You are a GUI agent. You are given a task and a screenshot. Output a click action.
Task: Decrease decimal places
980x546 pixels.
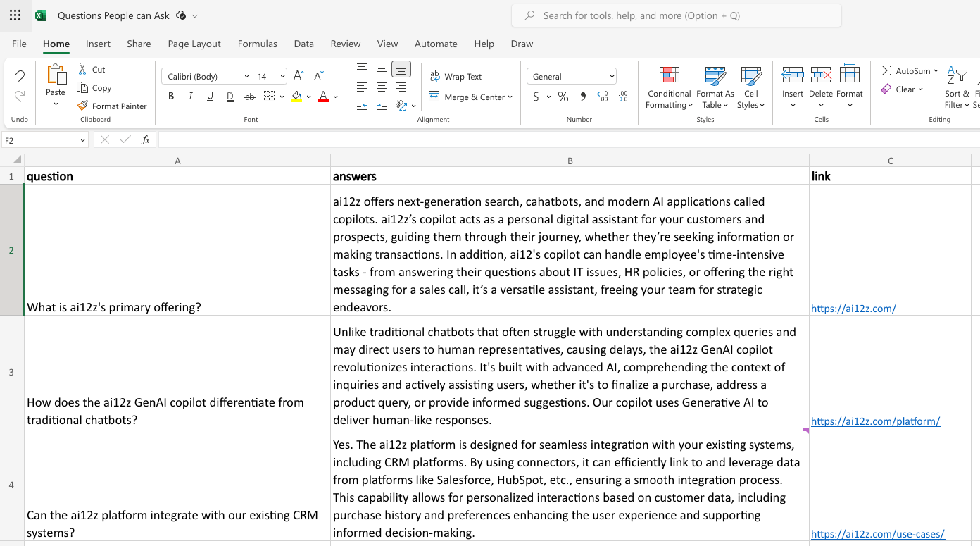[x=622, y=97]
